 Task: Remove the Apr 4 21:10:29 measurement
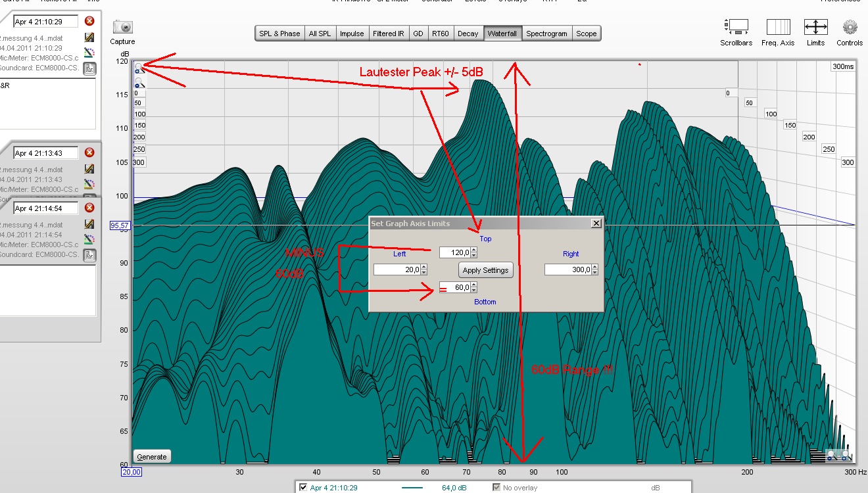(89, 21)
